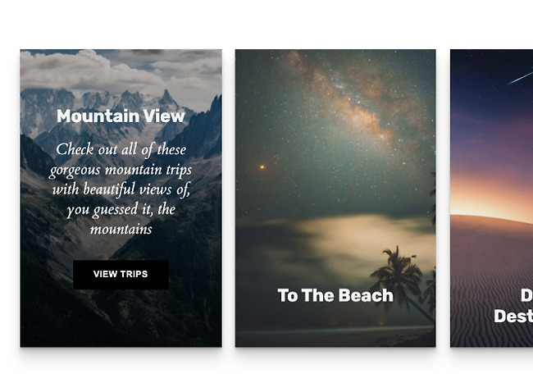The image size is (533, 392).
Task: Click the "Check out all of these" line
Action: 121,149
